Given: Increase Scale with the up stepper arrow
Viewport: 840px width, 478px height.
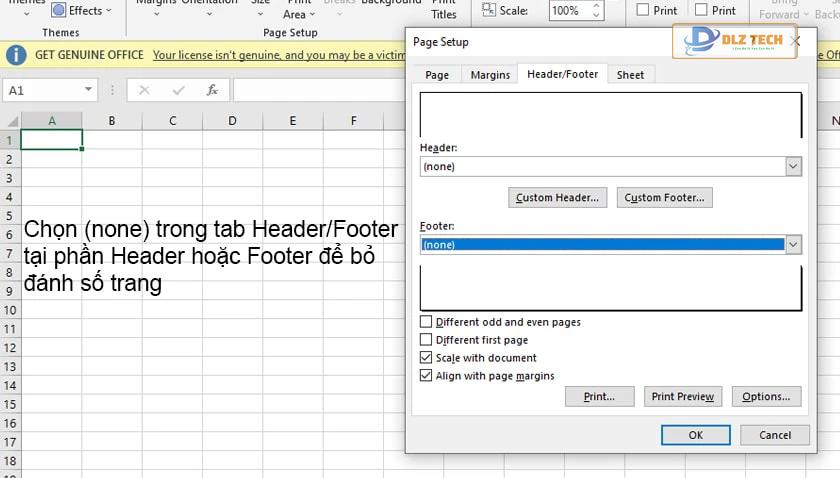Looking at the screenshot, I should 596,5.
